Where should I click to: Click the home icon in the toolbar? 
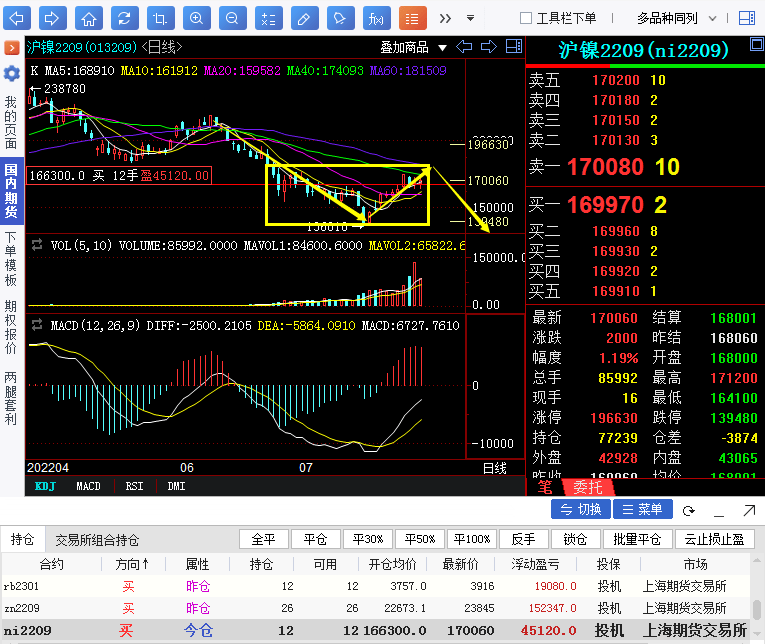[x=89, y=18]
